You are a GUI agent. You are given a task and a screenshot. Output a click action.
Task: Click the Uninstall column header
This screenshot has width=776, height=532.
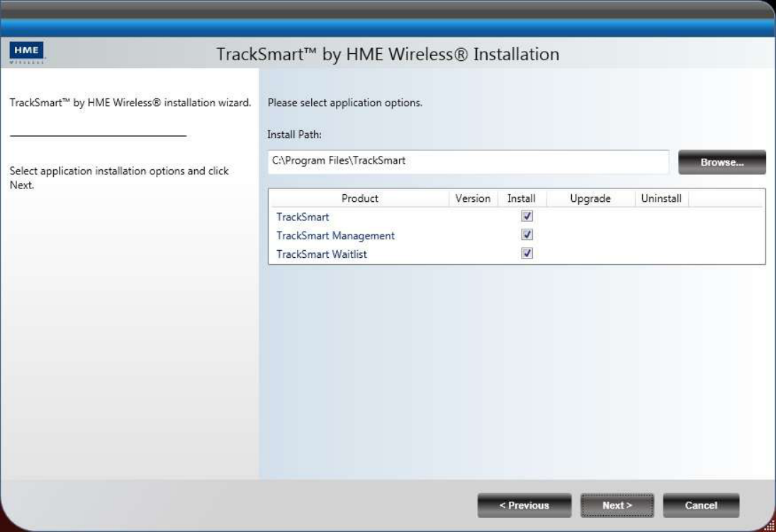click(661, 198)
